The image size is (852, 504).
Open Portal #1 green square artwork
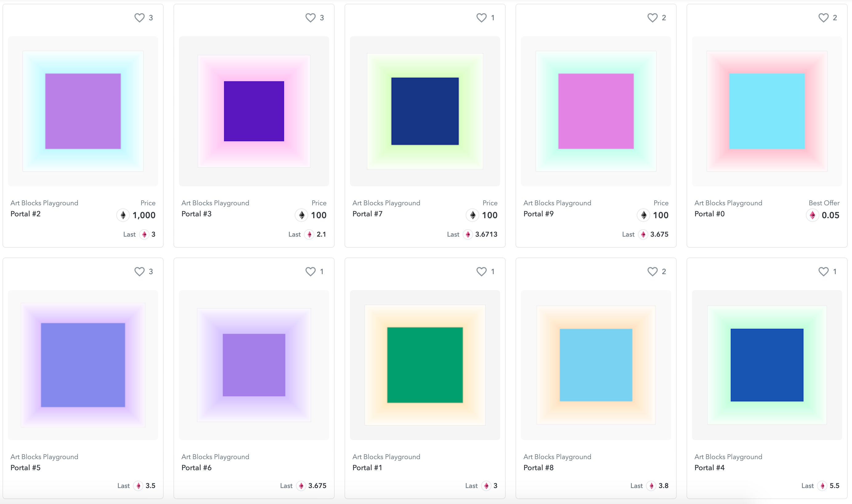pyautogui.click(x=425, y=365)
